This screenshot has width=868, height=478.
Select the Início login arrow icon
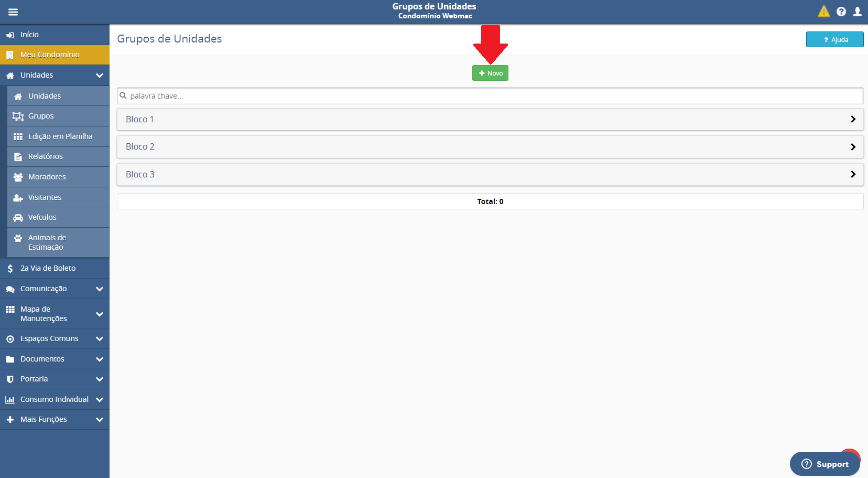point(10,35)
